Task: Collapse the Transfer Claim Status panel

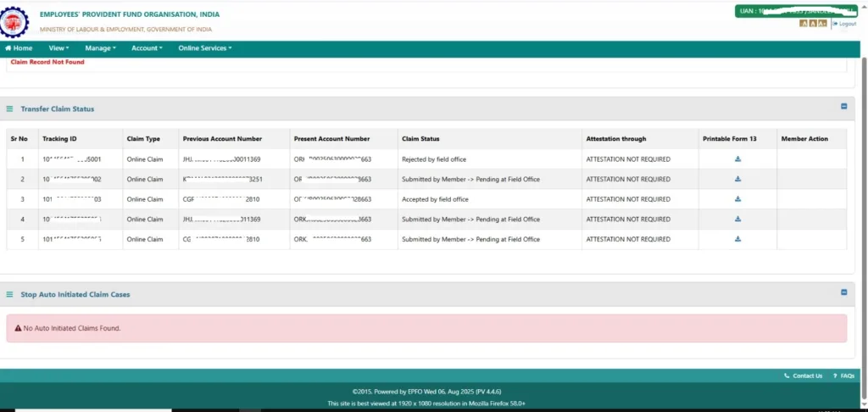Action: tap(843, 106)
